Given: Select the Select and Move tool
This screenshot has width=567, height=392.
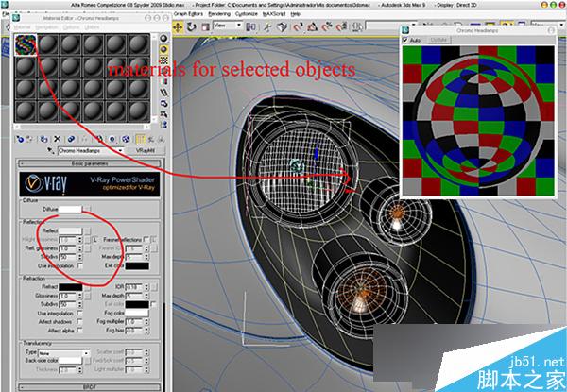Looking at the screenshot, I should pyautogui.click(x=178, y=27).
